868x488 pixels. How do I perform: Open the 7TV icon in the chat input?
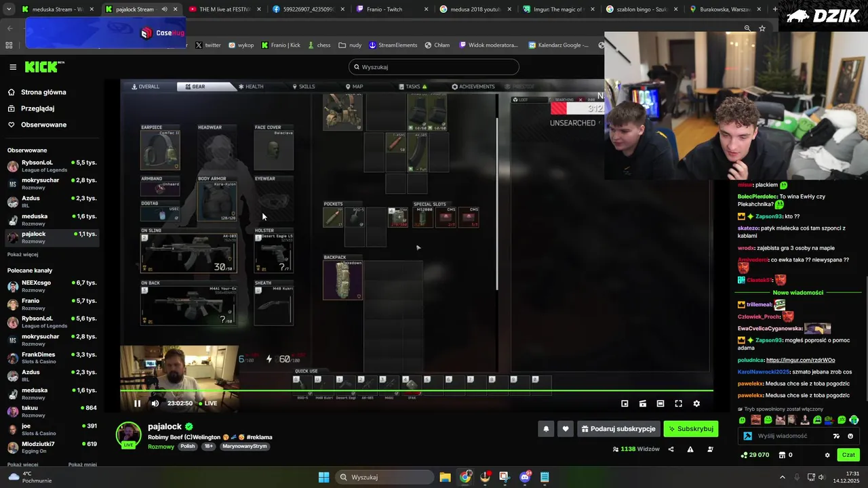click(x=836, y=436)
